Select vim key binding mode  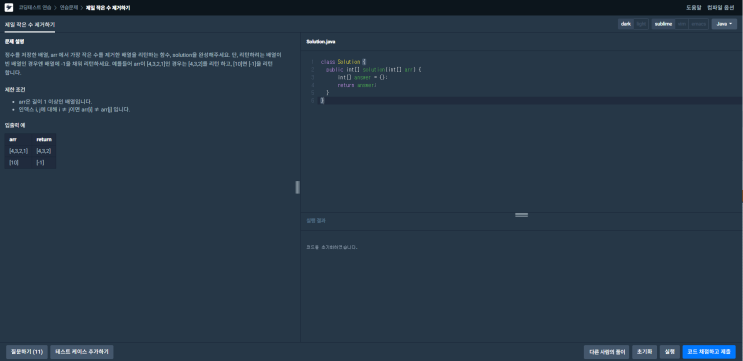pos(681,24)
